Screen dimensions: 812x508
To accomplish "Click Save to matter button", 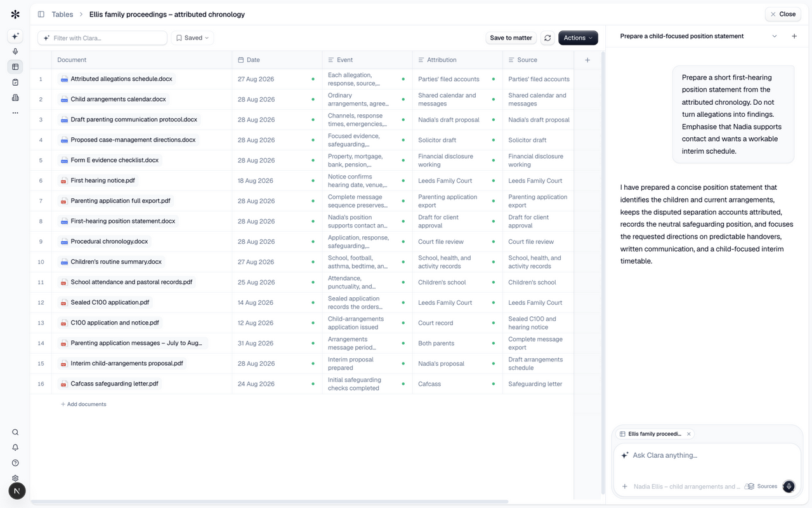I will point(511,38).
